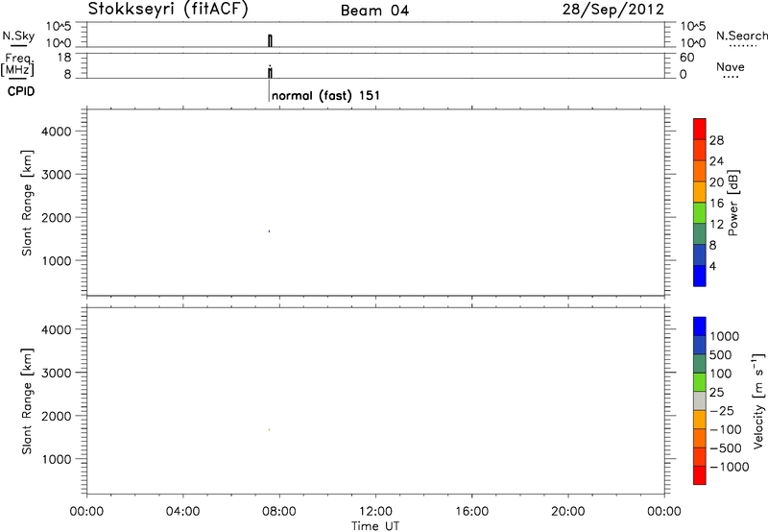The image size is (768, 532).
Task: Click the Nave legend label
Action: coord(731,66)
